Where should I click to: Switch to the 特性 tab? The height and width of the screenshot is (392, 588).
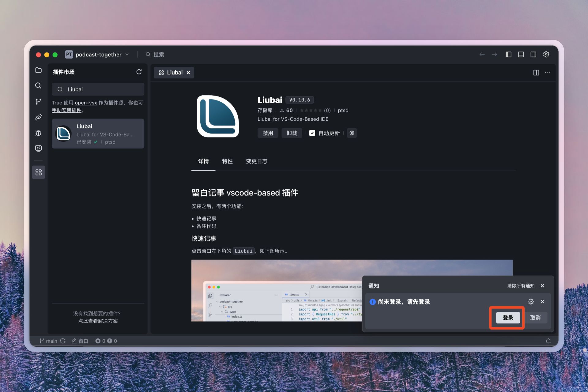[x=227, y=161]
